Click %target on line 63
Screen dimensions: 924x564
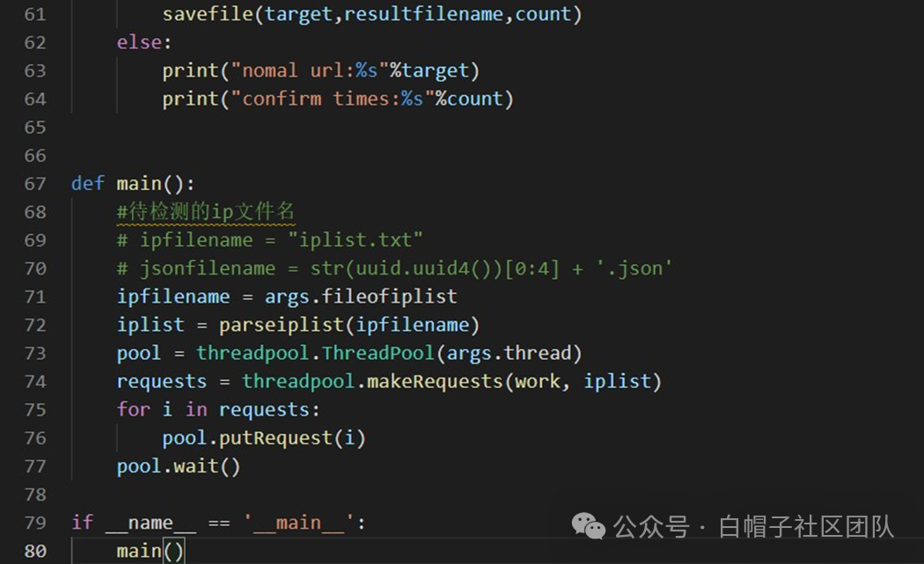[429, 70]
